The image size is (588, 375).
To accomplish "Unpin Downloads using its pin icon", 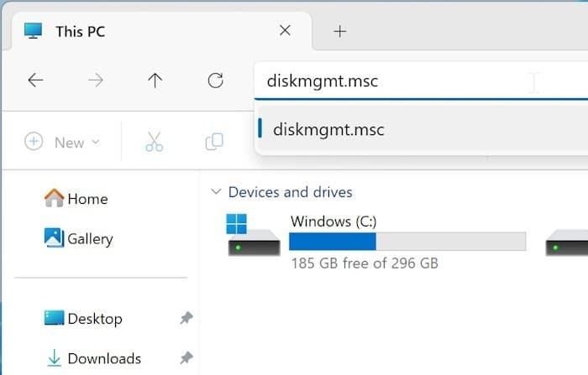I will (x=186, y=358).
